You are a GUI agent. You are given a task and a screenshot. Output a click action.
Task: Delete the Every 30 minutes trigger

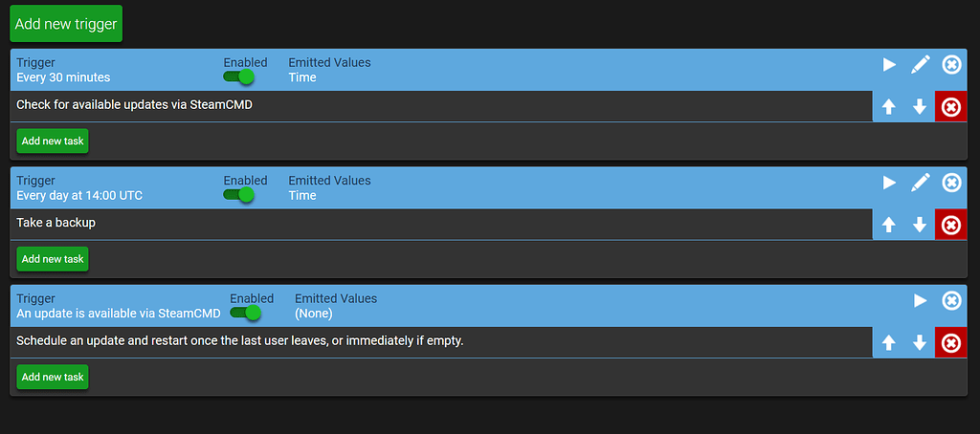click(951, 65)
